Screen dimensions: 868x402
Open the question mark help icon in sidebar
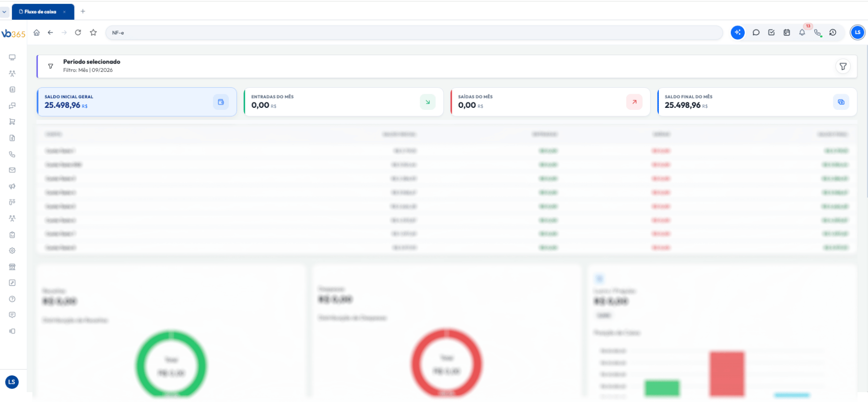(x=12, y=299)
